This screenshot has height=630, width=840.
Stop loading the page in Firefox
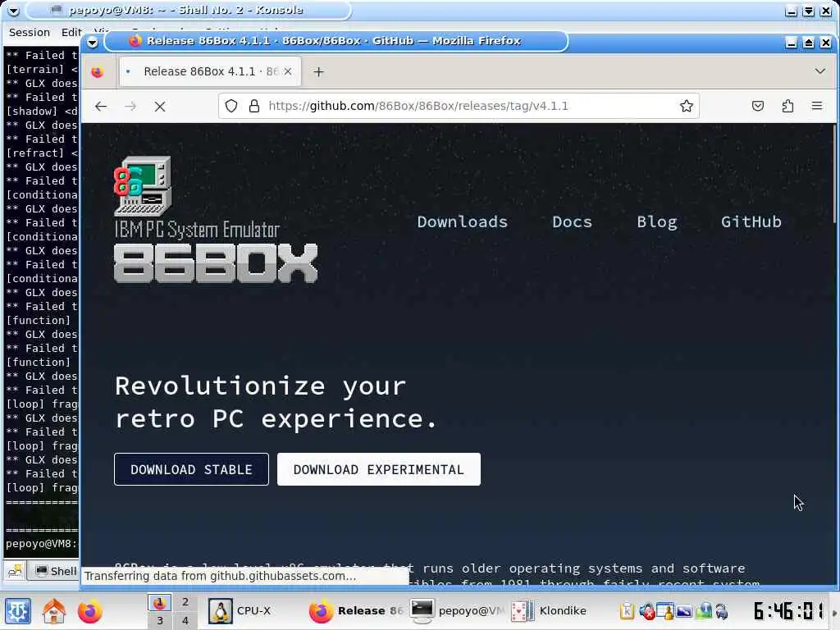coord(160,106)
